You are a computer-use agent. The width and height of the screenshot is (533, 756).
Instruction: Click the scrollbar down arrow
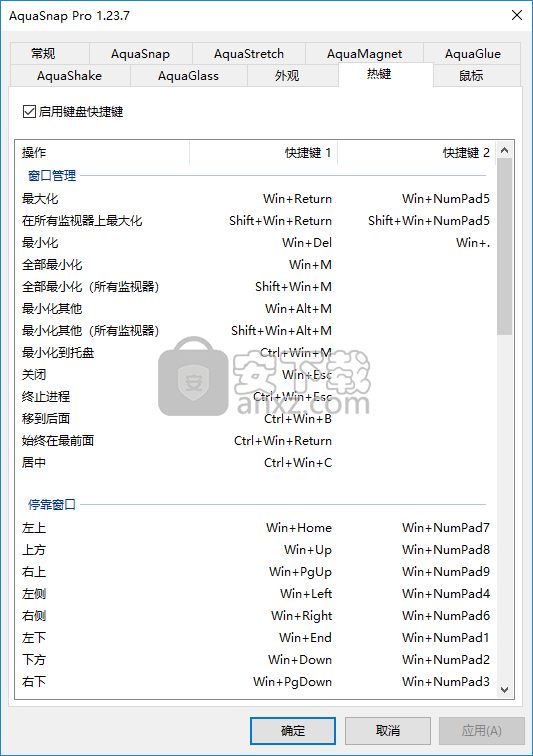[x=505, y=689]
